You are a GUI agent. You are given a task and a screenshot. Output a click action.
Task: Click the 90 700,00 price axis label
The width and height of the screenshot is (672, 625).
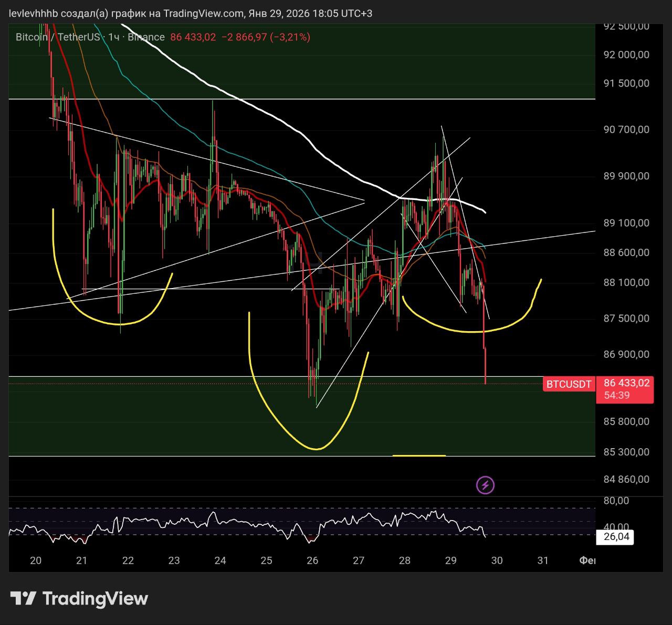coord(626,130)
